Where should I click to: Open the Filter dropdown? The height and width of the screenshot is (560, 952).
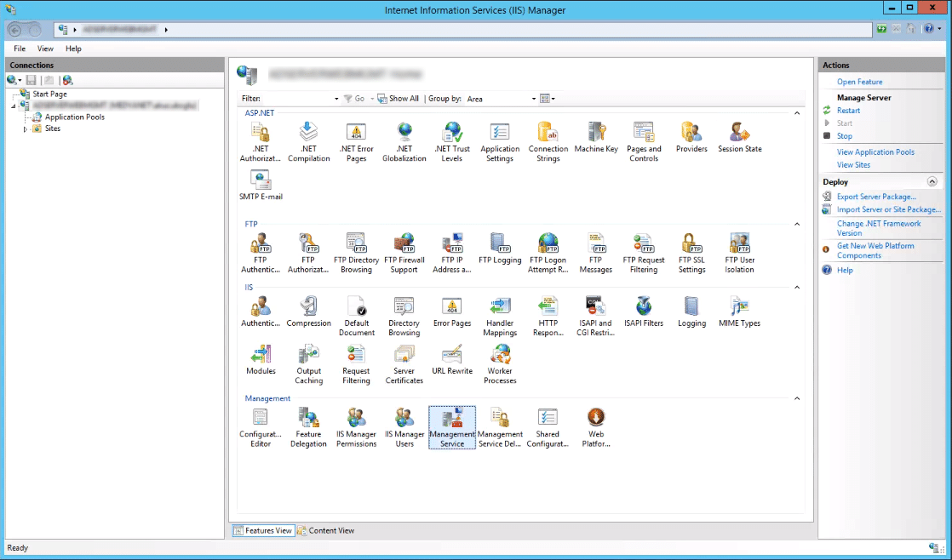point(336,98)
